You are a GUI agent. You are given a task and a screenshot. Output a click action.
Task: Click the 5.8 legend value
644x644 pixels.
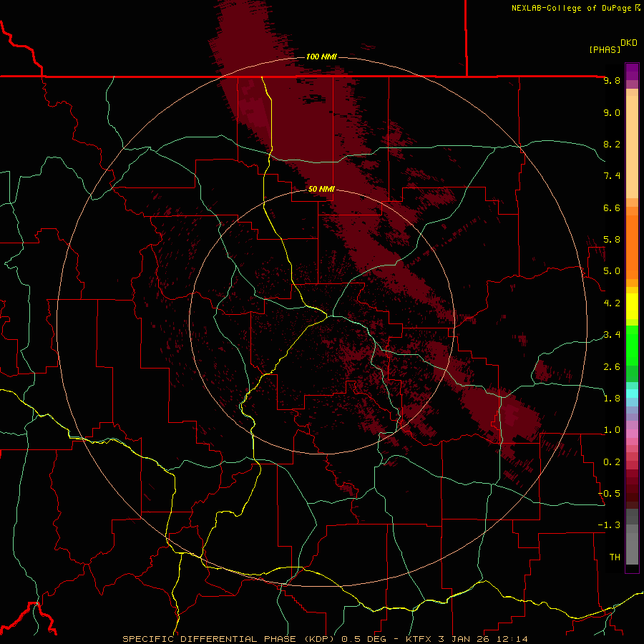pyautogui.click(x=612, y=240)
